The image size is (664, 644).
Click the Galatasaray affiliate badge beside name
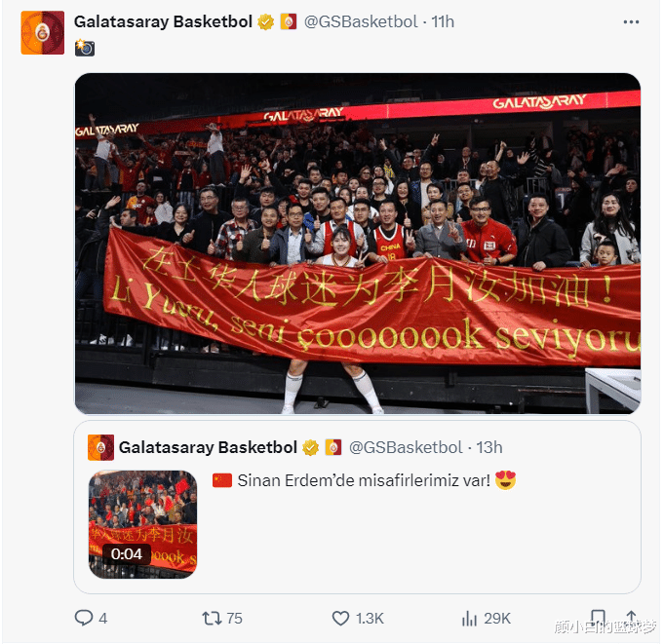(289, 21)
